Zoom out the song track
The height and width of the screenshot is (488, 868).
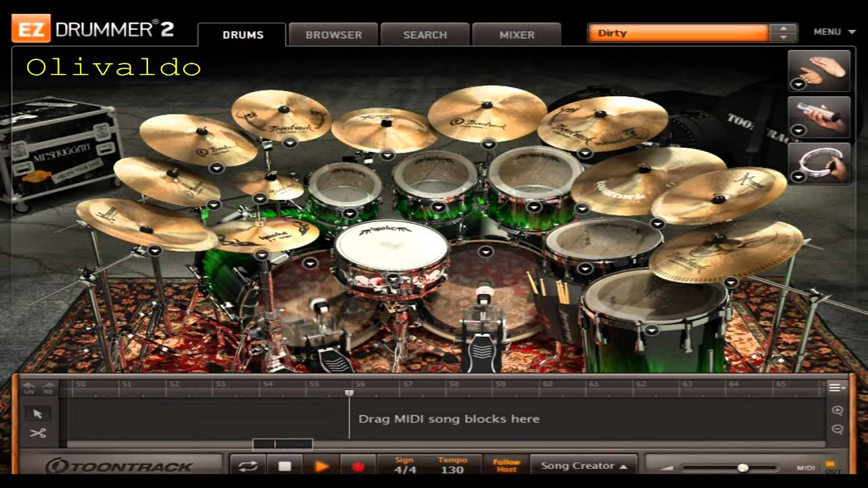click(837, 429)
